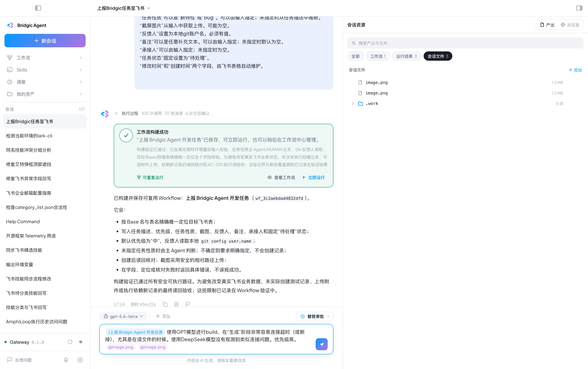
Task: Click 查看工作流 to view the workflow
Action: (281, 177)
